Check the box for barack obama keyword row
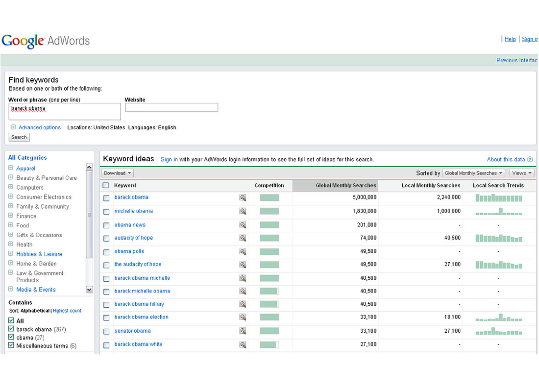Viewport: 539px width, 392px height. coord(106,198)
